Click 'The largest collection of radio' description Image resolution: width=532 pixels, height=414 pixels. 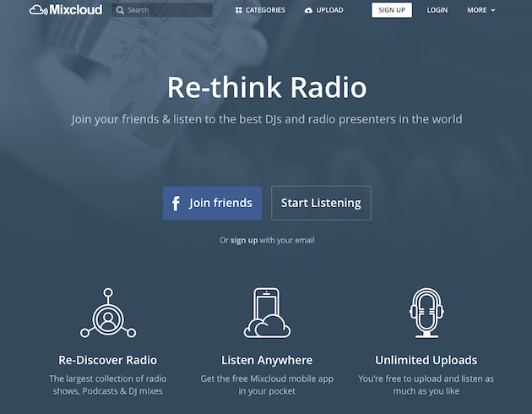point(108,384)
